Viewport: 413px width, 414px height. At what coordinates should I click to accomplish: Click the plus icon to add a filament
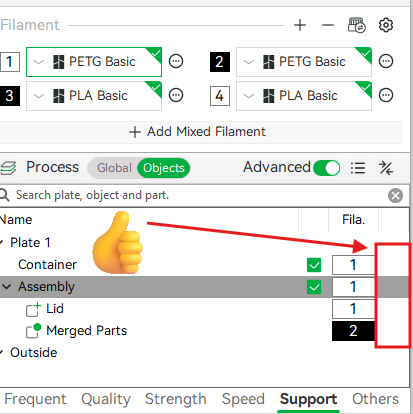[300, 25]
